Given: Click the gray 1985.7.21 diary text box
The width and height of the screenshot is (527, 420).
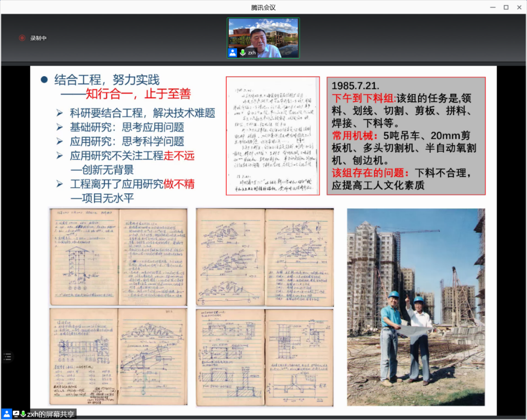Looking at the screenshot, I should 406,136.
